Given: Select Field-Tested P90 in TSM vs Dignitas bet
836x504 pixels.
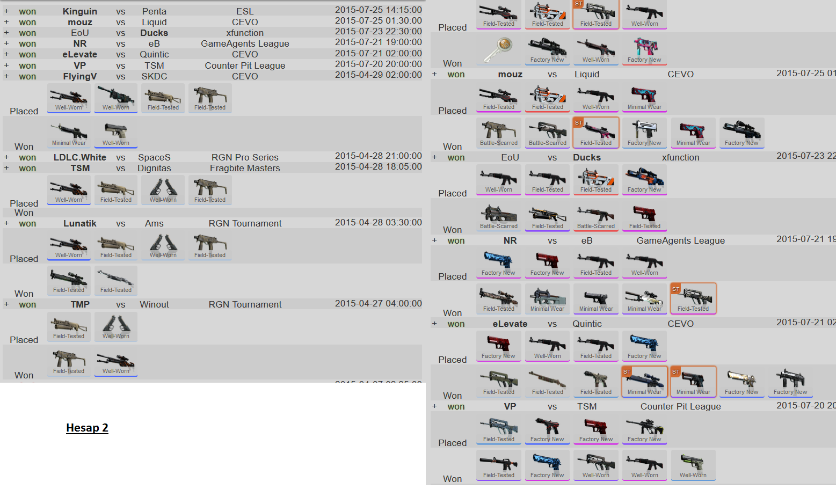Looking at the screenshot, I should (116, 190).
